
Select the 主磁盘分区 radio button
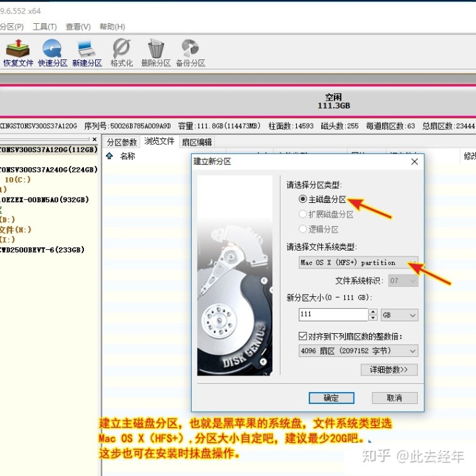pyautogui.click(x=302, y=199)
